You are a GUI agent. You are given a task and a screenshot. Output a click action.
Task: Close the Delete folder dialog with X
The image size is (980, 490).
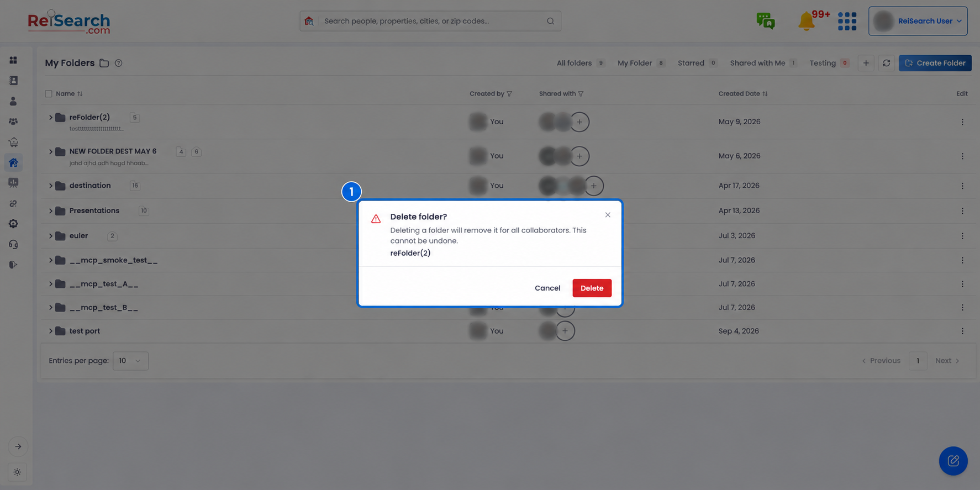tap(608, 215)
